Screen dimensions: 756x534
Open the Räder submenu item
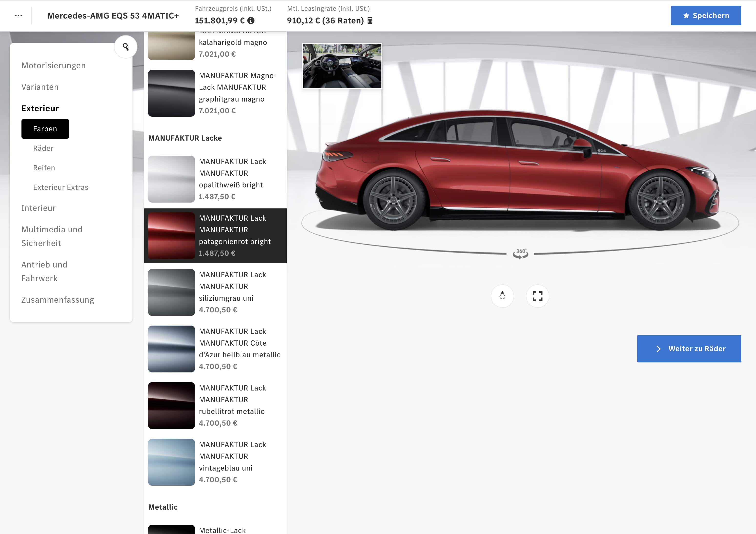(43, 148)
